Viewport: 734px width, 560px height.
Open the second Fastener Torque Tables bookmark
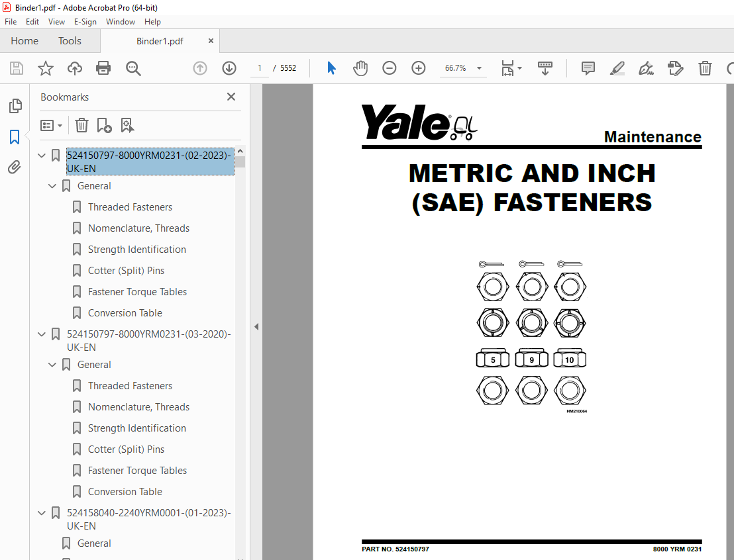coord(137,471)
